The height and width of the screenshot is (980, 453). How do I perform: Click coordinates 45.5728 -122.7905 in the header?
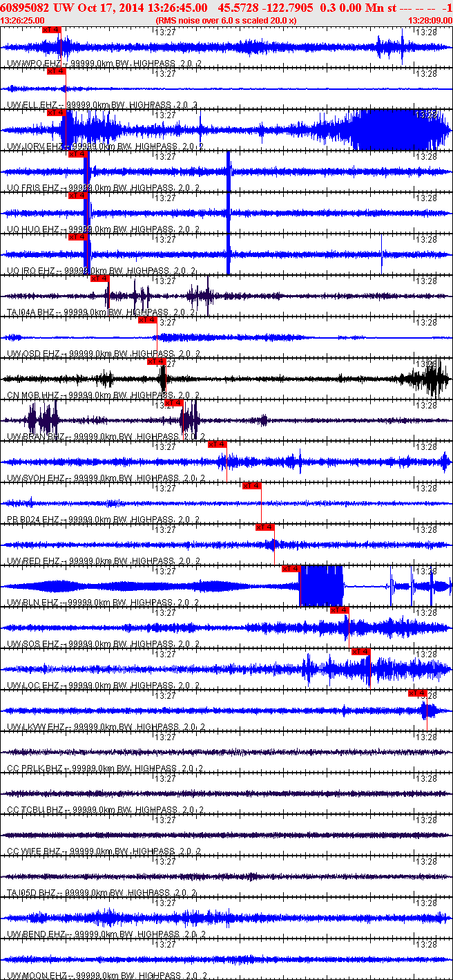tap(266, 7)
